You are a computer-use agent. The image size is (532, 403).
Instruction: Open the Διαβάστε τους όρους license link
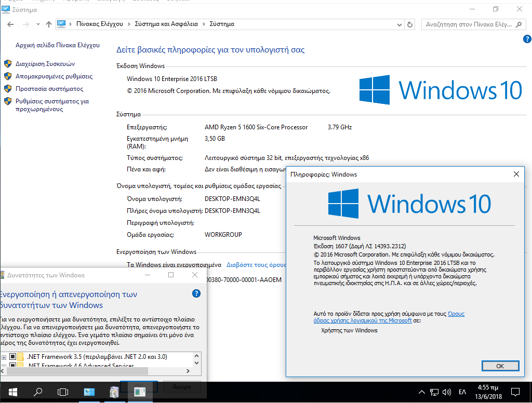tap(257, 264)
